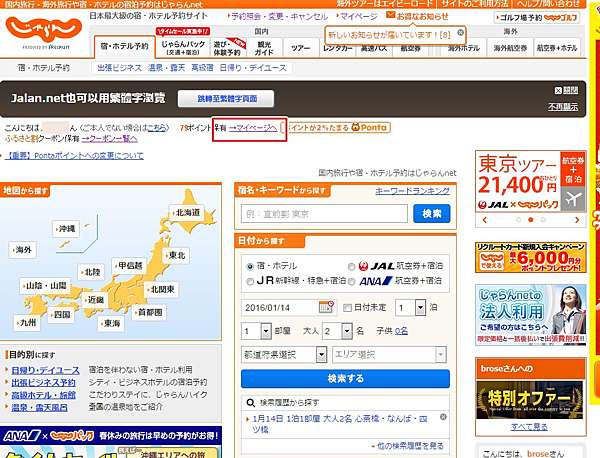This screenshot has width=600, height=458.
Task: Open golf course reservation banner
Action: coord(537,18)
